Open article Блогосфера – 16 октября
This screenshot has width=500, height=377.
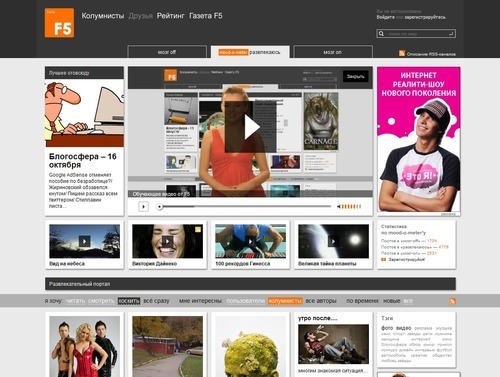(x=83, y=161)
